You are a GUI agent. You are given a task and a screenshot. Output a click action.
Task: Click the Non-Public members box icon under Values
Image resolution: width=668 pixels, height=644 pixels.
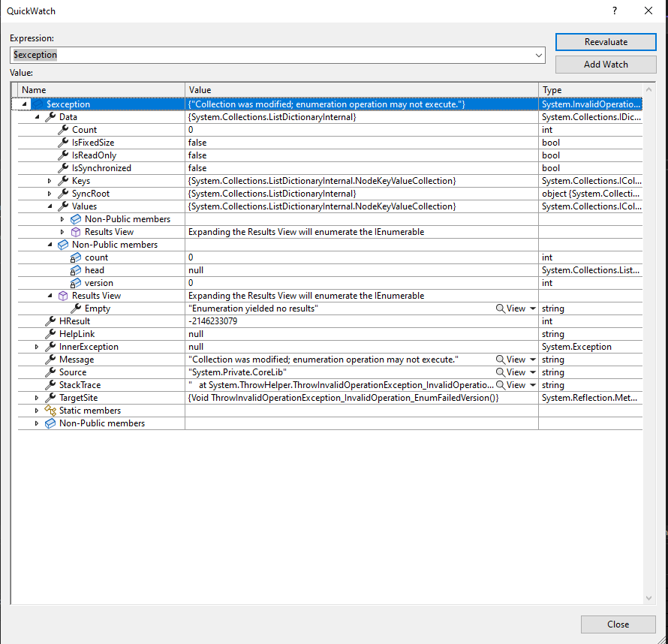(x=74, y=218)
